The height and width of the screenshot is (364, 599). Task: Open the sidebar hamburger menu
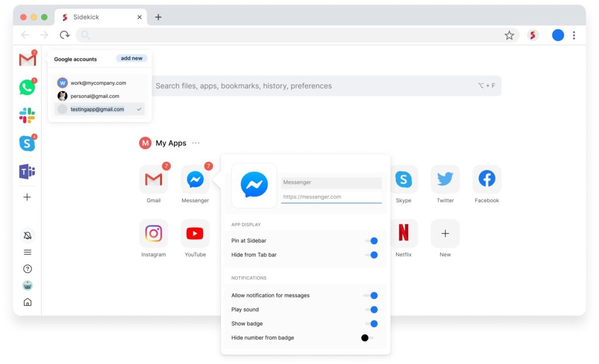click(x=27, y=252)
